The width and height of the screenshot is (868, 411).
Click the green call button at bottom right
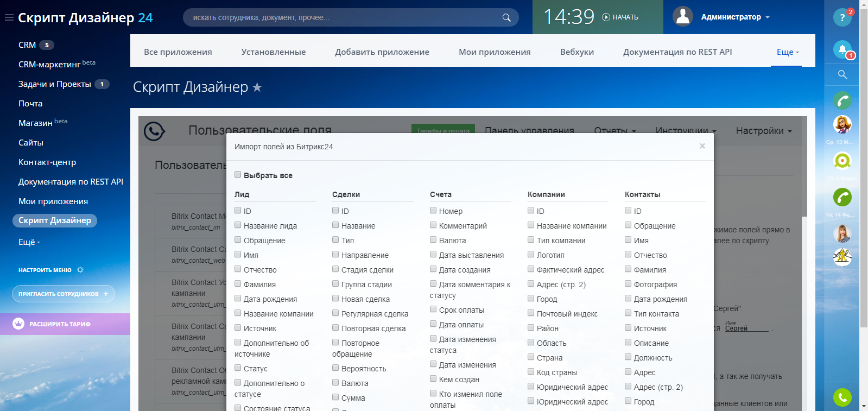(842, 398)
